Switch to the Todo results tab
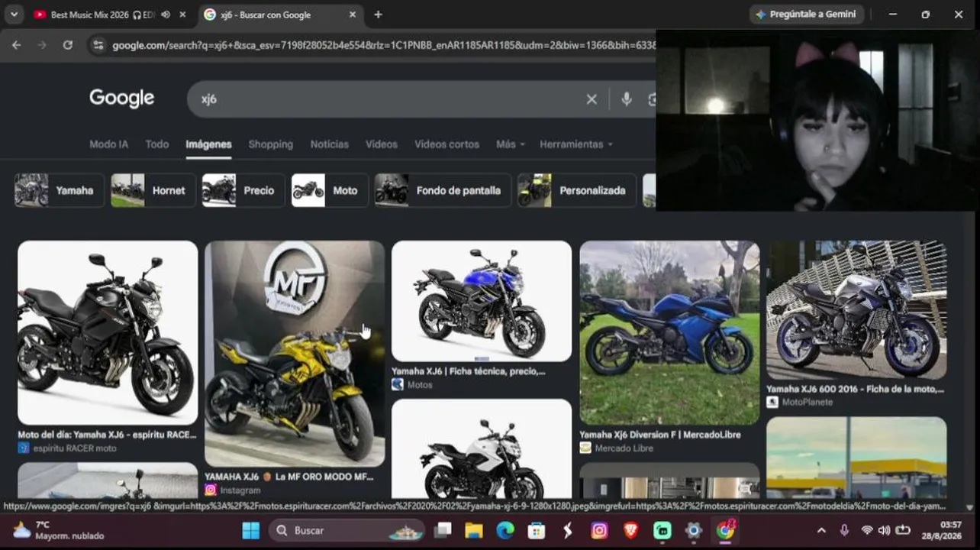The image size is (980, 550). (x=157, y=144)
